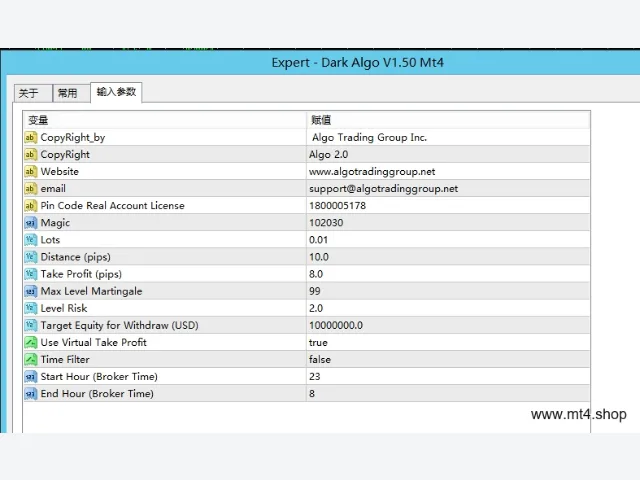This screenshot has width=640, height=480.
Task: Select the Max Level Martingale label
Action: point(91,291)
